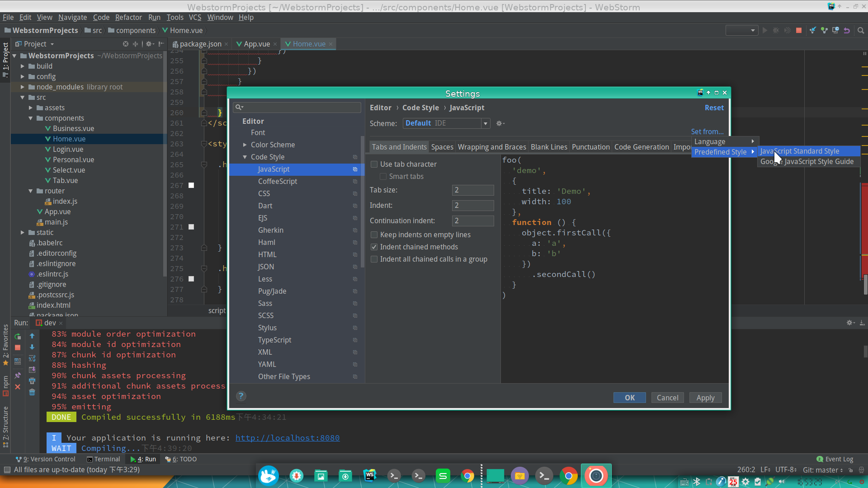
Task: Click the Print icon in Run panel
Action: pyautogui.click(x=32, y=381)
